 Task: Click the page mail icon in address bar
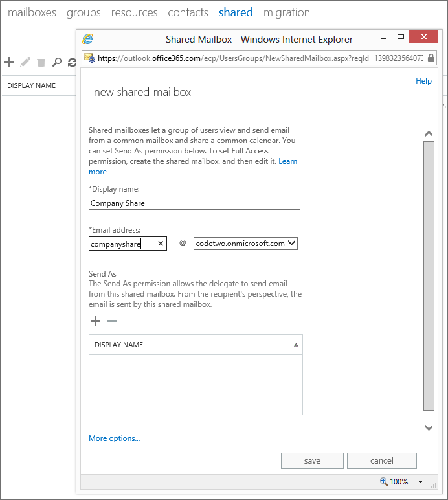[x=89, y=58]
